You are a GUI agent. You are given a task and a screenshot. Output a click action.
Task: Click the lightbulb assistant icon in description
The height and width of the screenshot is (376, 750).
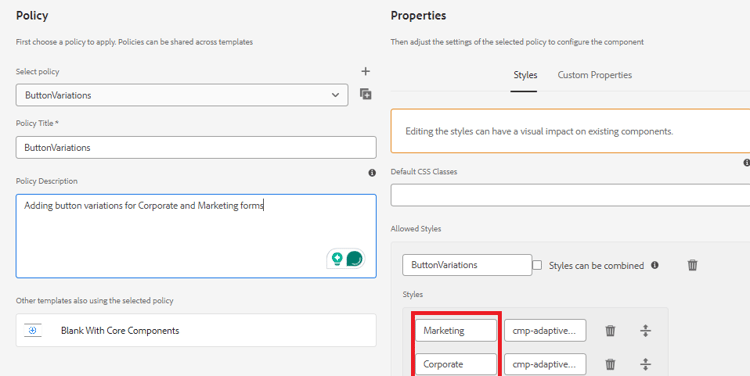[337, 259]
